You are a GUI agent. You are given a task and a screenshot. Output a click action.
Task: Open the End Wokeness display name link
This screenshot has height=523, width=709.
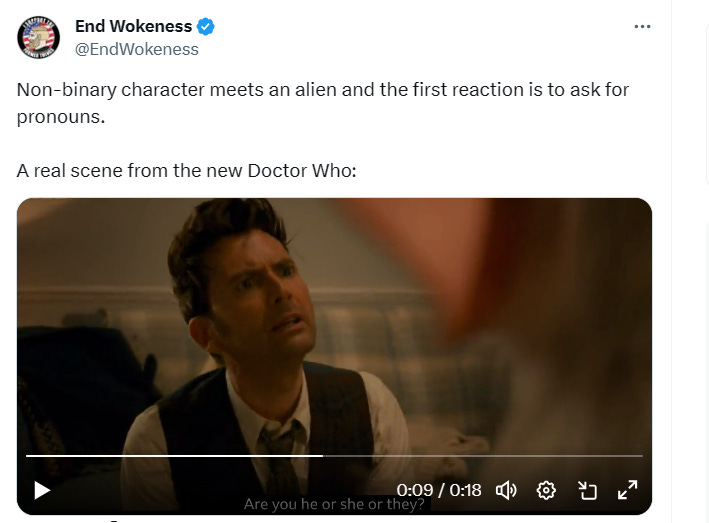click(133, 26)
